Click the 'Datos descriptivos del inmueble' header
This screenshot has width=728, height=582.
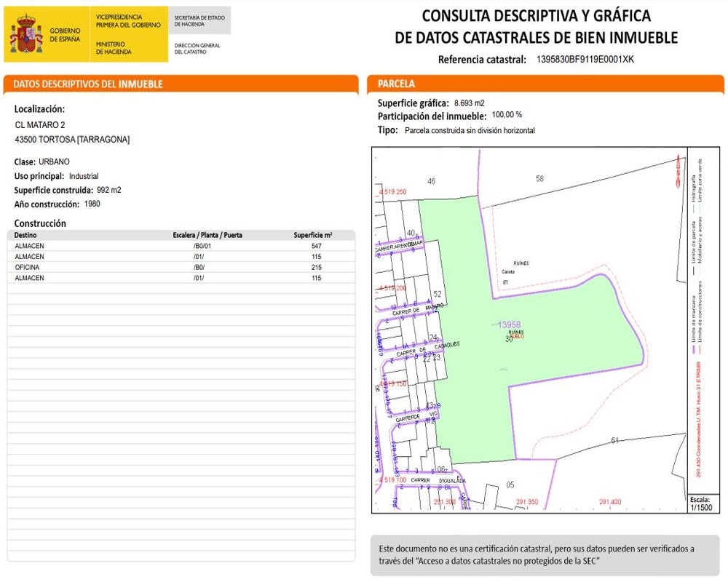88,84
